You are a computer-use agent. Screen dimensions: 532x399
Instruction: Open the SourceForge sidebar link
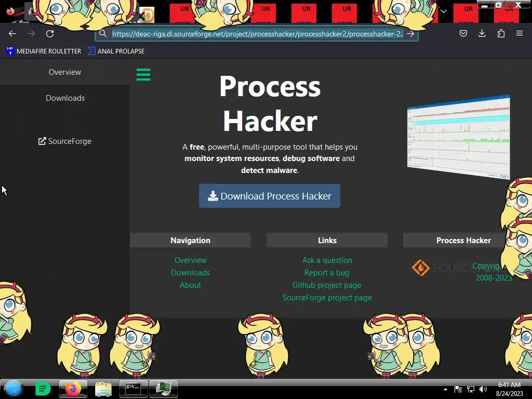(x=65, y=141)
